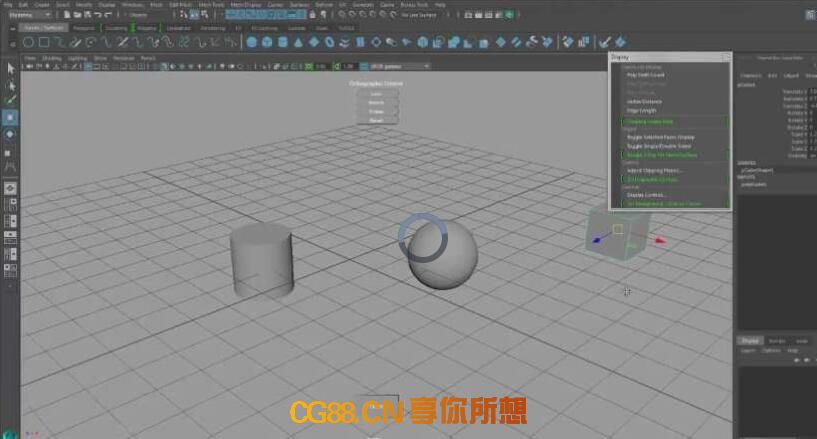The image size is (817, 439).
Task: Toggle Snap to Grids
Action: coord(341,15)
